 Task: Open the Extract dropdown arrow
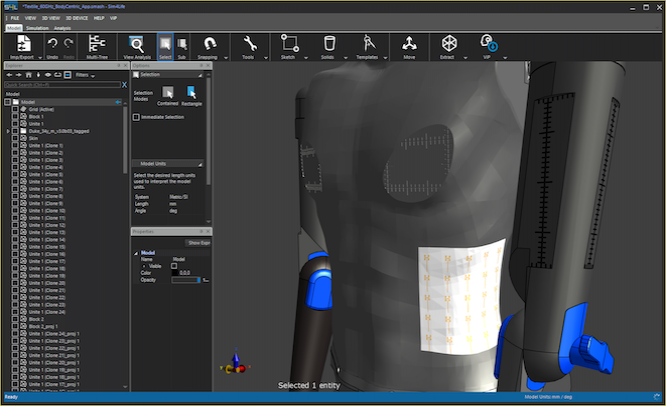tap(465, 58)
